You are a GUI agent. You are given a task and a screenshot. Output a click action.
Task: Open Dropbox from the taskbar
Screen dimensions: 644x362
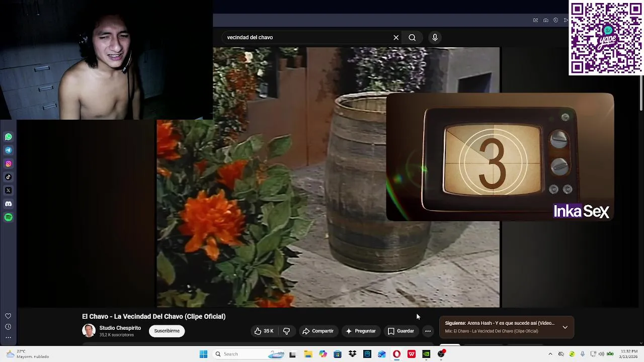tap(352, 354)
